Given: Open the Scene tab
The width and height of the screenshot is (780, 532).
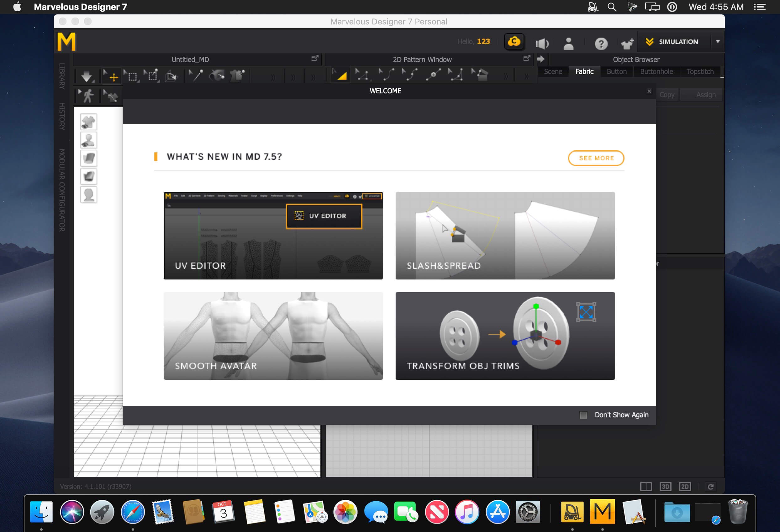Looking at the screenshot, I should tap(553, 71).
